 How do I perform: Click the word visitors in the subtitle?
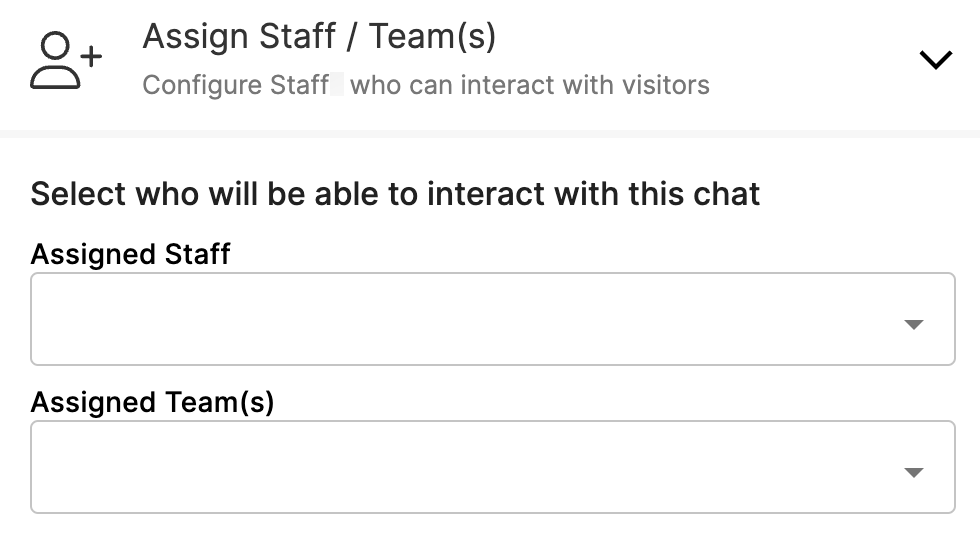point(665,85)
